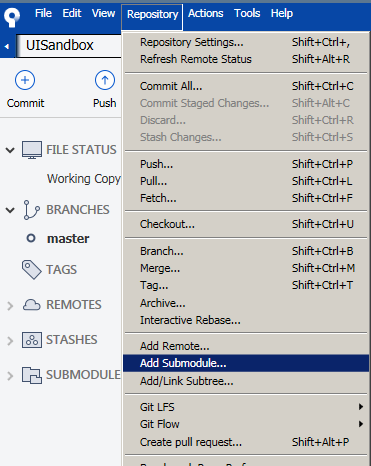371x466 pixels.
Task: Click the Push arrow icon
Action: 105,80
